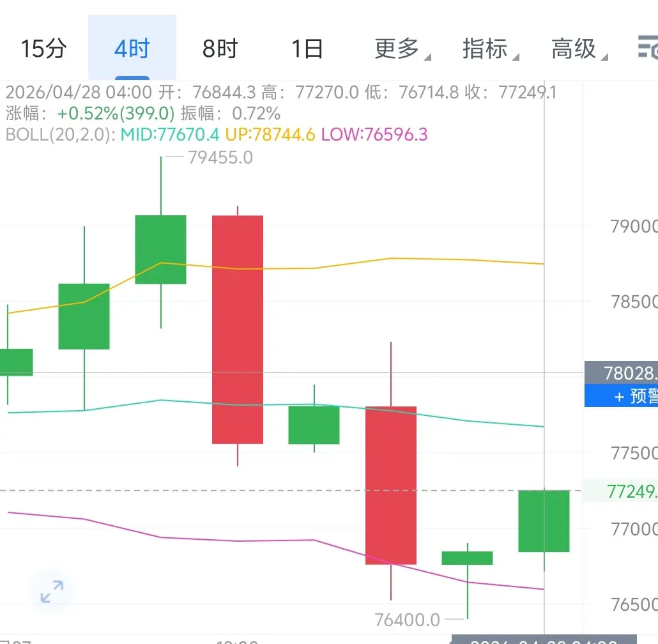Click the 78500 price axis label
The image size is (658, 644).
coord(634,302)
